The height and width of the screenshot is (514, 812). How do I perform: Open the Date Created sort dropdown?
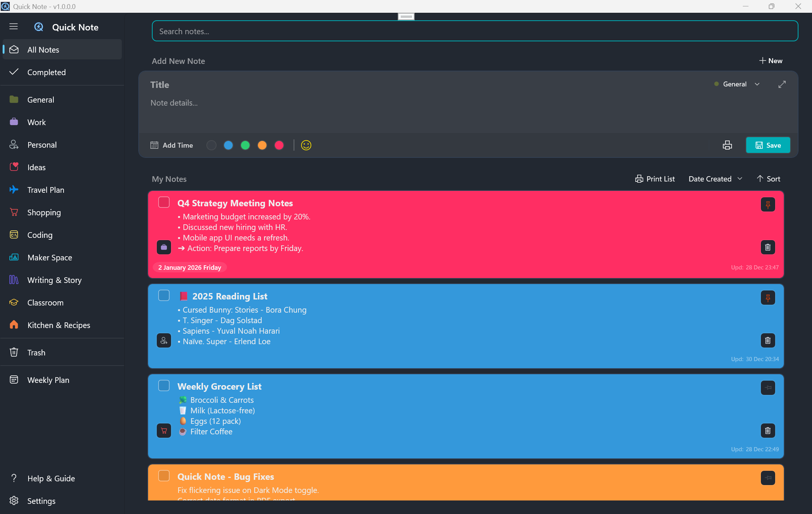coord(715,179)
